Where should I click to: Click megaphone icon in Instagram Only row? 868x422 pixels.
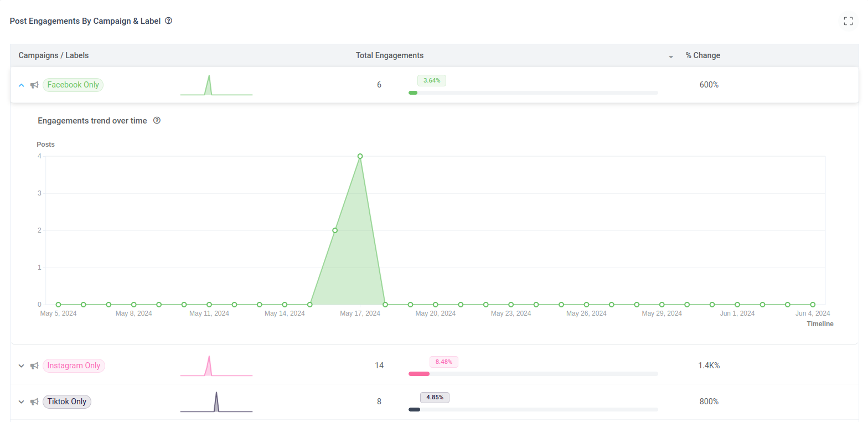pos(34,366)
